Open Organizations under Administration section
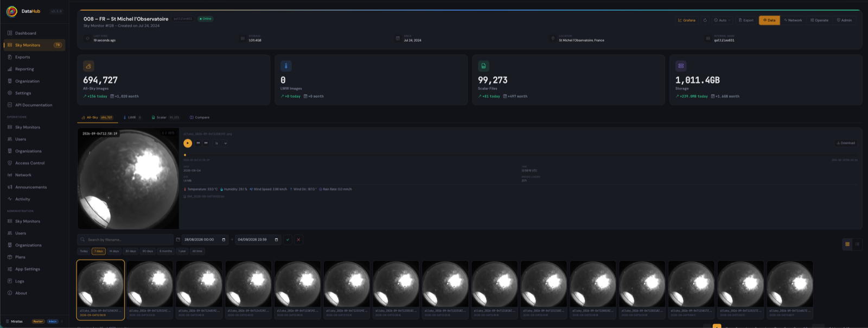This screenshot has width=868, height=328. click(34, 245)
